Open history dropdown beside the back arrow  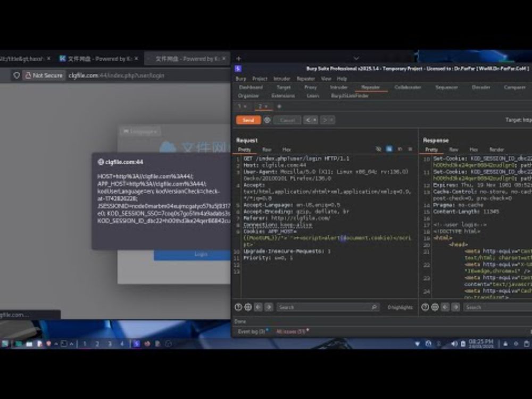[x=315, y=120]
